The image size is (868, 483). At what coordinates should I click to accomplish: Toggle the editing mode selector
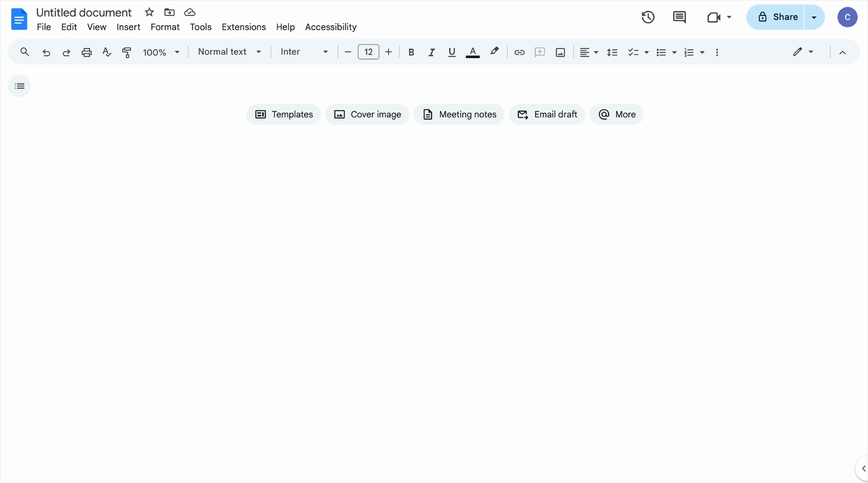pos(802,52)
